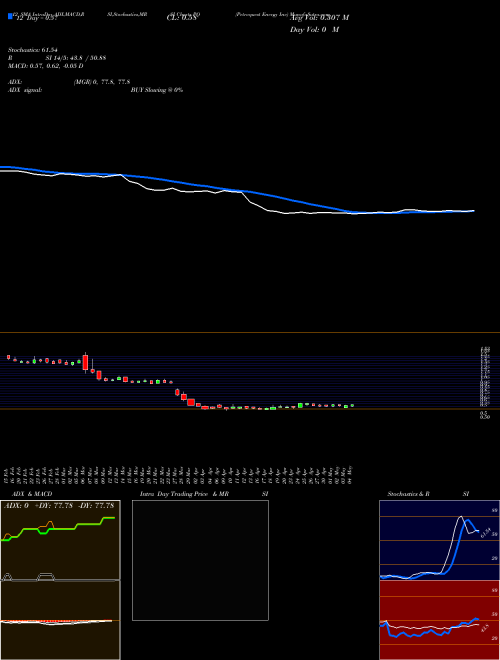Screen dimensions: 500x660
Task: Click the 'Stochastics: 61.54' readout
Action: point(33,50)
